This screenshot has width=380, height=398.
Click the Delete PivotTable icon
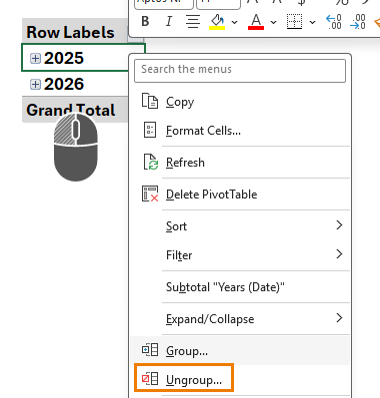150,194
